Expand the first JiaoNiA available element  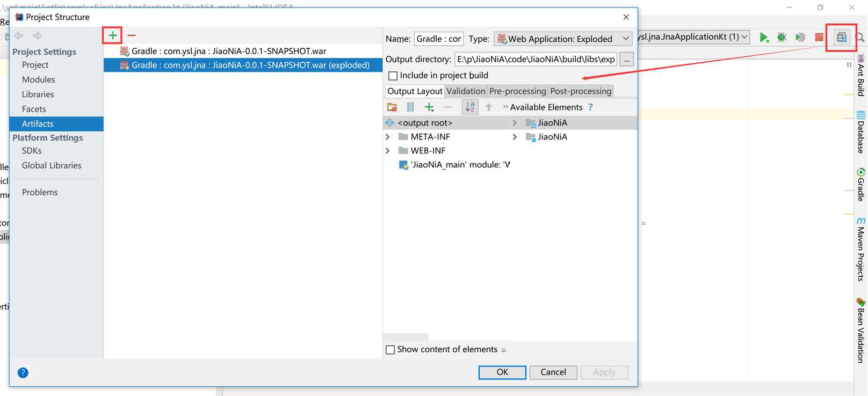point(515,123)
